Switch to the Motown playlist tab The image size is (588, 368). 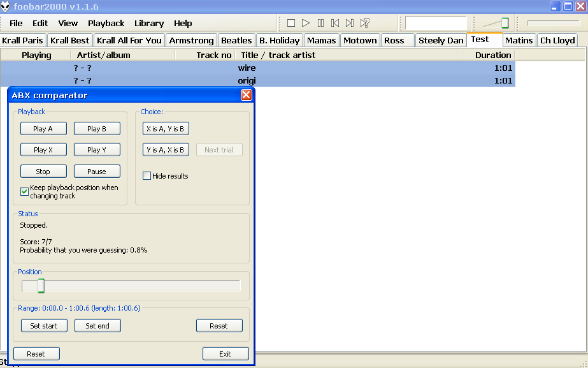[x=360, y=40]
